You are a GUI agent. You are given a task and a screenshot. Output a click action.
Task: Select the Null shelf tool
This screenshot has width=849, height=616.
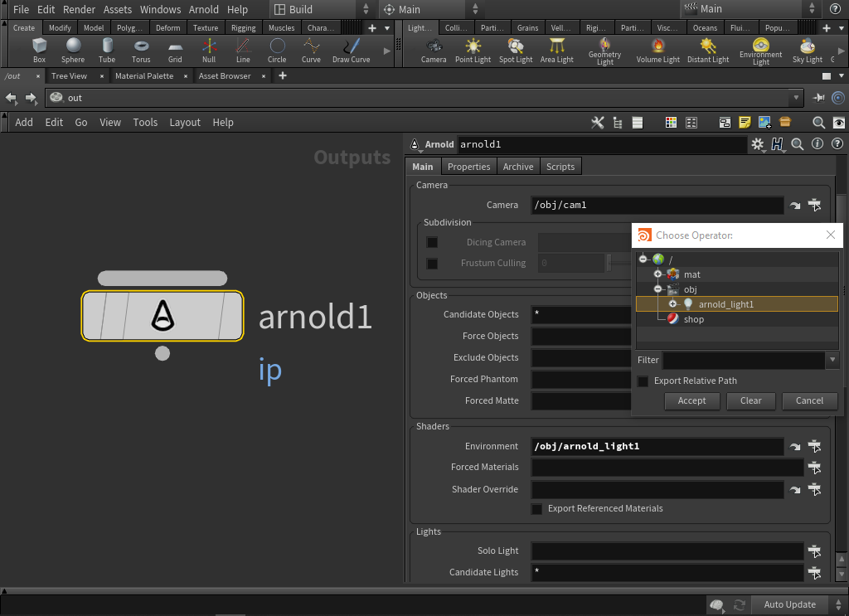(x=209, y=51)
